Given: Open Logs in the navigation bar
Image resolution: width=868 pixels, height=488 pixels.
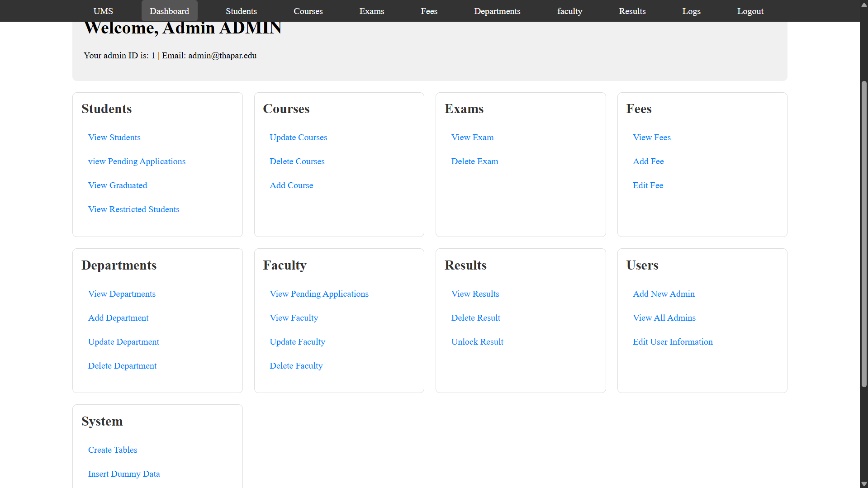Looking at the screenshot, I should [x=691, y=11].
